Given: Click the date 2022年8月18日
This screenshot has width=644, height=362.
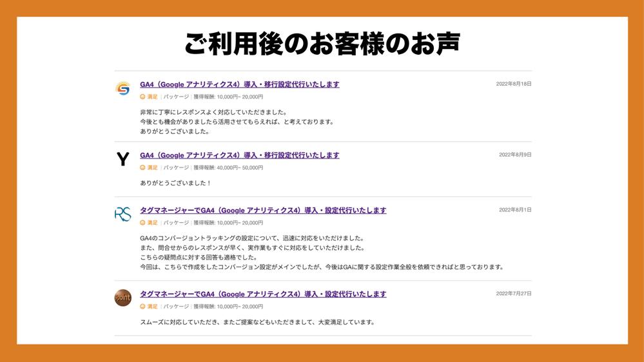Looking at the screenshot, I should [x=513, y=84].
